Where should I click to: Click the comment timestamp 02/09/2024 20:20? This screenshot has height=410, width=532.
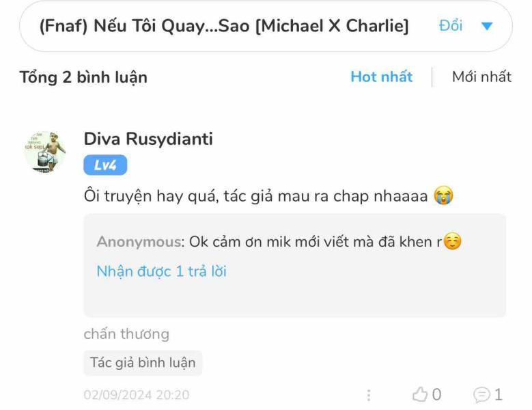[x=137, y=395]
